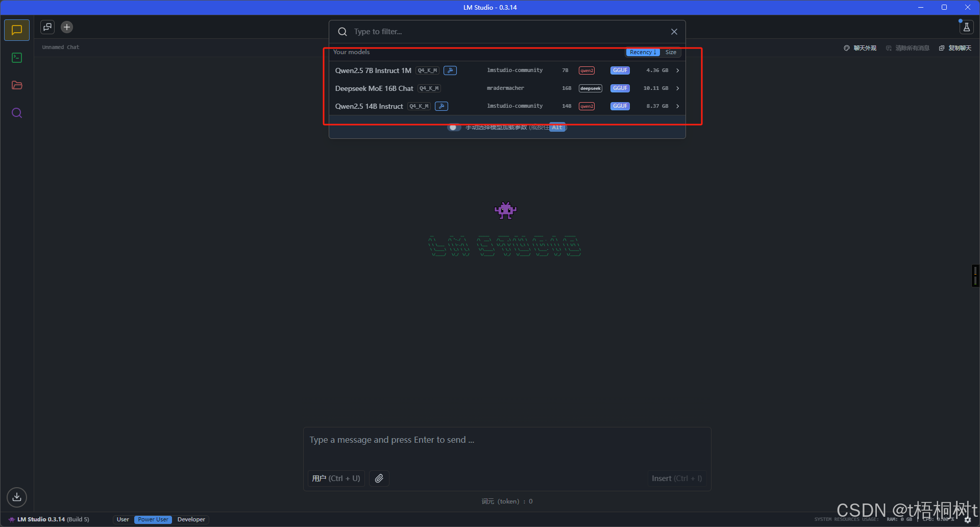Click the 聊天外观 chat appearance button
The image size is (980, 527).
tap(860, 48)
